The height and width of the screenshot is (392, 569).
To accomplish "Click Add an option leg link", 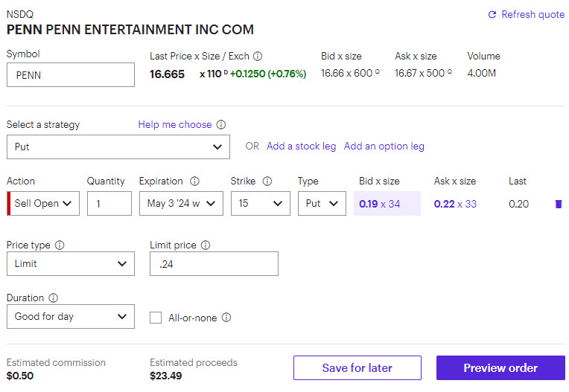I will (x=384, y=147).
